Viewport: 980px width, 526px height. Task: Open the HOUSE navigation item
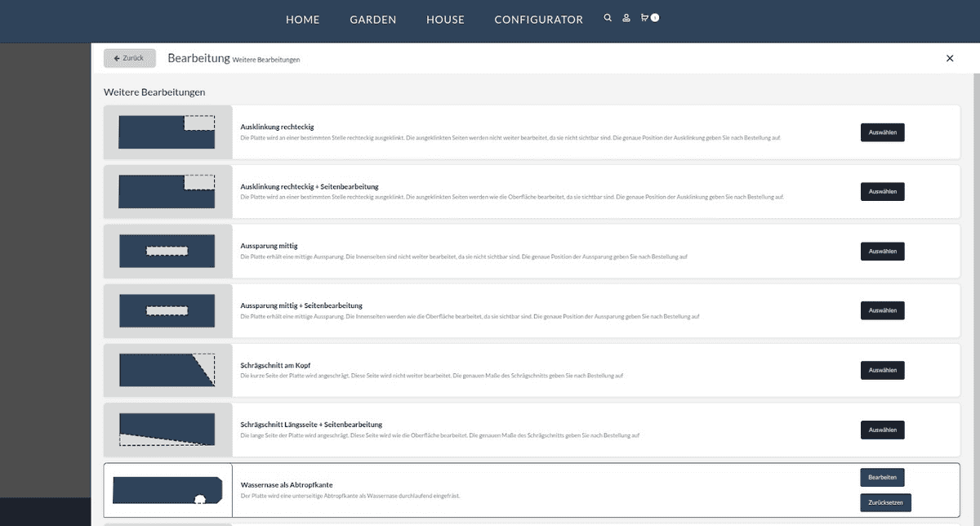445,20
